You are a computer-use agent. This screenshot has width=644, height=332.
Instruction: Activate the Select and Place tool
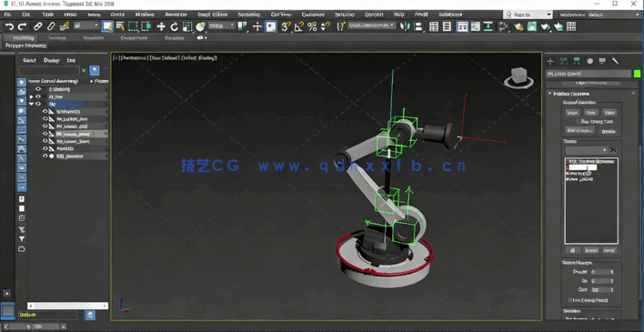[200, 26]
